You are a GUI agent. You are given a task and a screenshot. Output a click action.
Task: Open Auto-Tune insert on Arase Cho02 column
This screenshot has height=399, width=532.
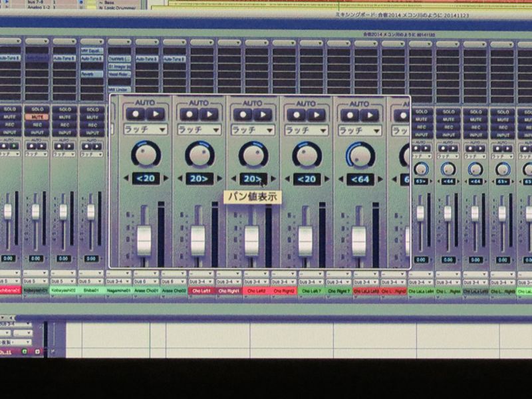tap(174, 59)
